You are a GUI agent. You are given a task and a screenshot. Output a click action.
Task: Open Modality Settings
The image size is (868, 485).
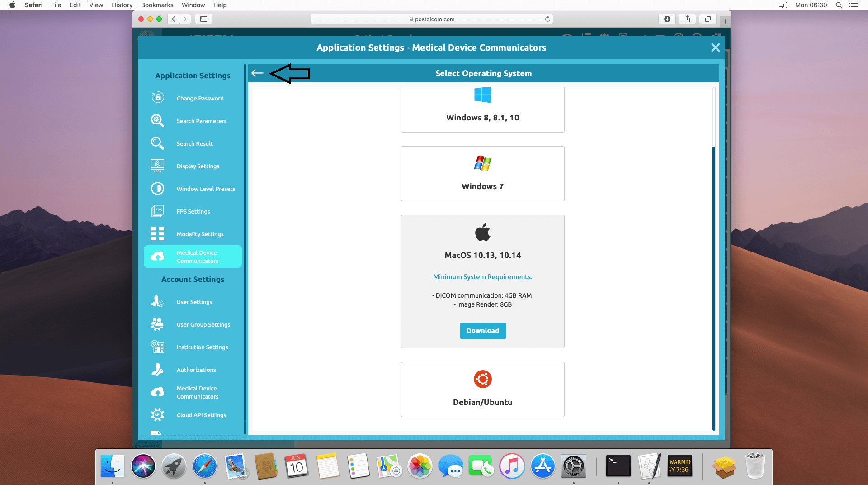[193, 234]
